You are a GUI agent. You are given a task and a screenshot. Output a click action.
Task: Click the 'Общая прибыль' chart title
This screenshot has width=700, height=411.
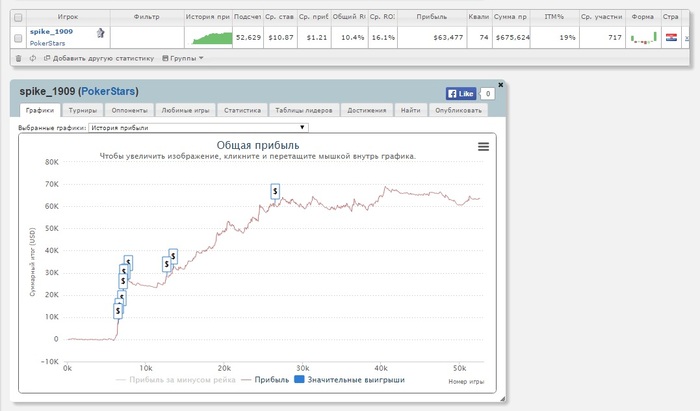(x=258, y=145)
